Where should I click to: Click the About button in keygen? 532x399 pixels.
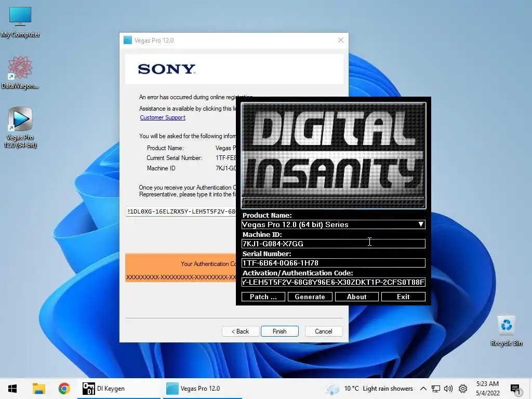[x=356, y=297]
